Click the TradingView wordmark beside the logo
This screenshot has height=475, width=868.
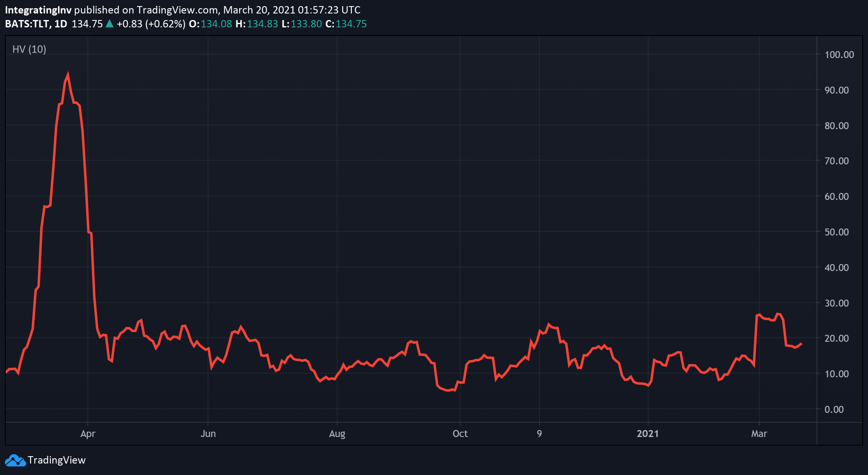click(x=57, y=460)
